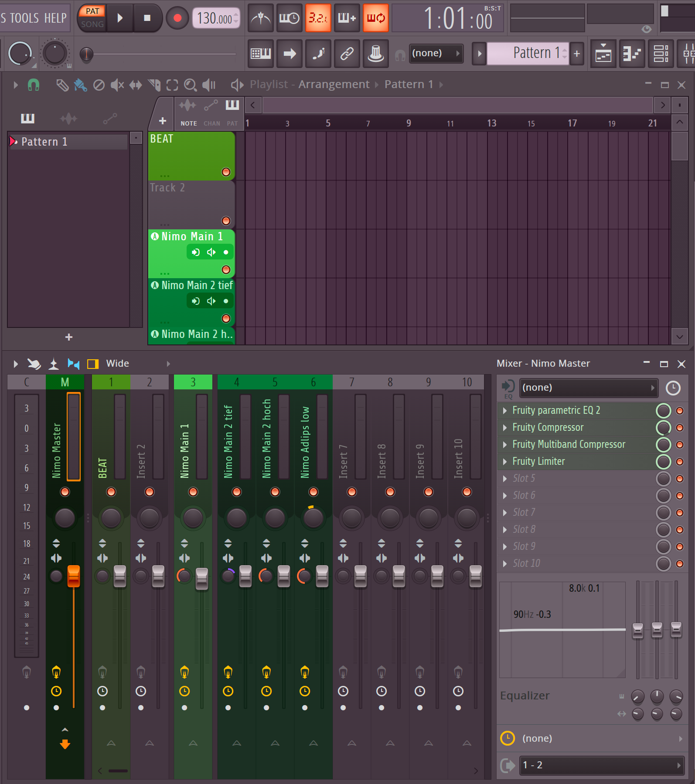Screen dimensions: 695x784
Task: Click the stamp tool icon in toolbar
Action: tap(376, 54)
